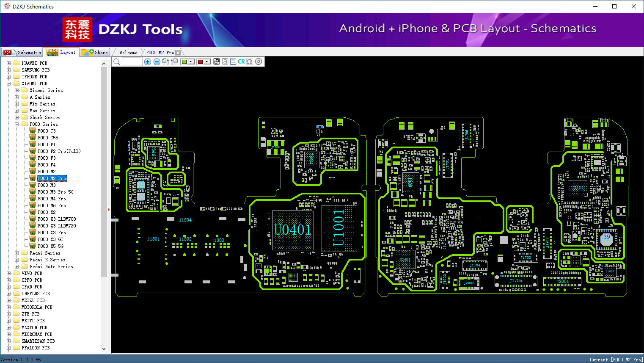Open the POCO X3 GT layout file
Viewport: 644px width, 363px height.
tap(50, 239)
